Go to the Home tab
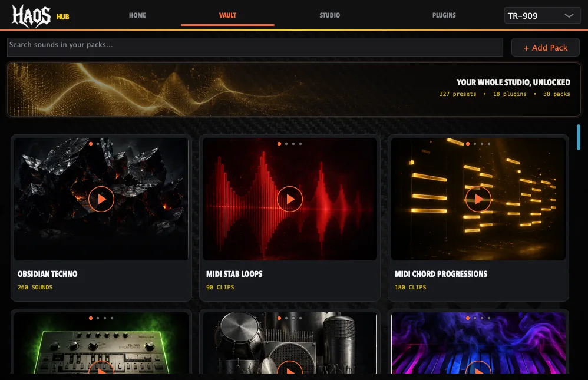The image size is (588, 380). tap(137, 15)
